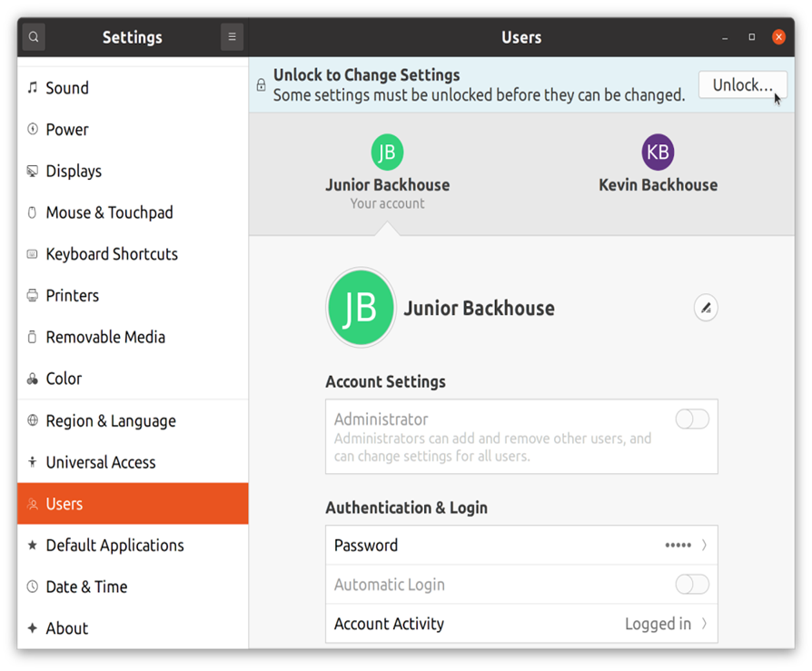Select the Junior Backhouse account at top
Viewport: 812px width, 671px height.
tap(387, 165)
